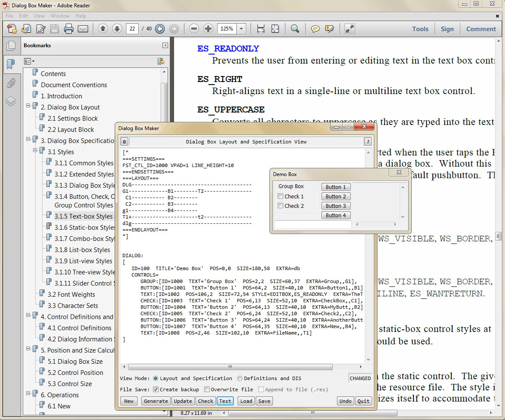
Task: Open the Window menu
Action: point(60,16)
